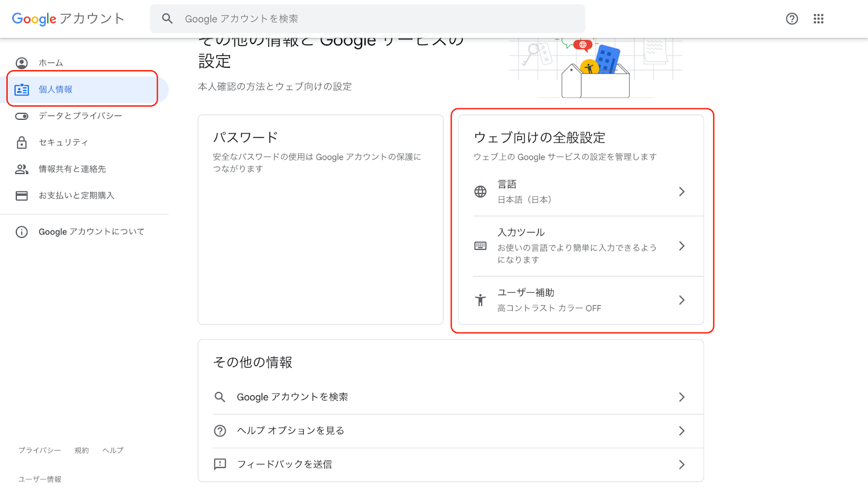This screenshot has height=494, width=868.
Task: Open the ヘルプ footer link
Action: click(113, 450)
